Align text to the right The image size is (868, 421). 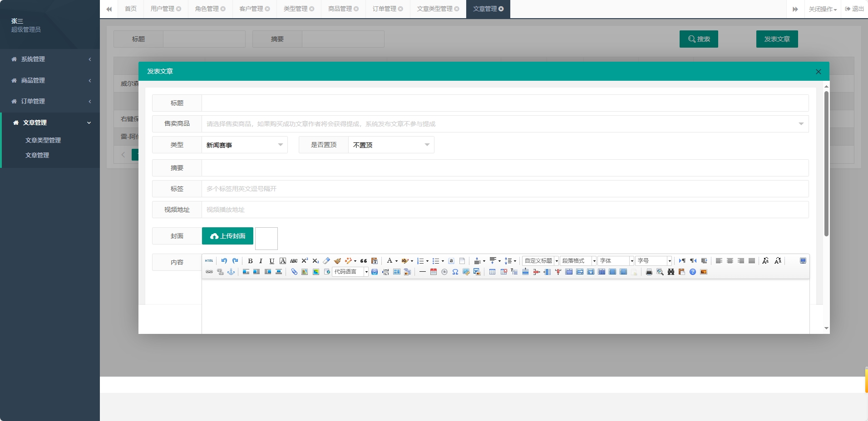(x=741, y=261)
